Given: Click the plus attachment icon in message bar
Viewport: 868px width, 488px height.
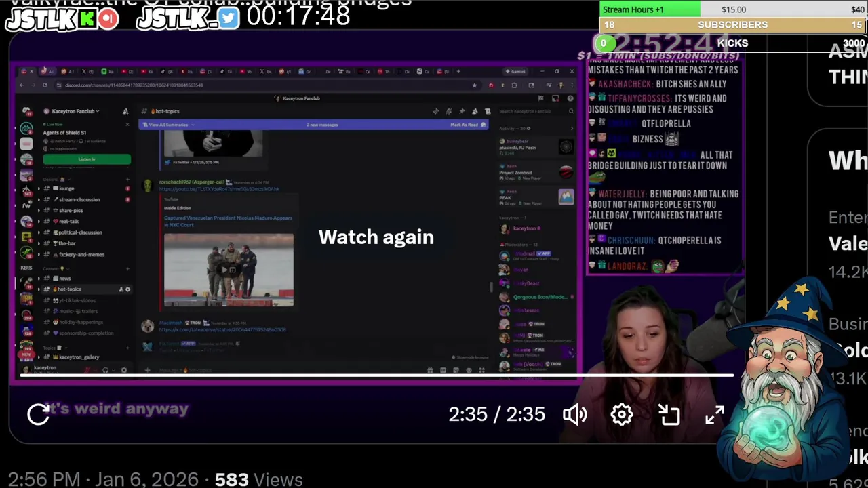Looking at the screenshot, I should point(147,370).
